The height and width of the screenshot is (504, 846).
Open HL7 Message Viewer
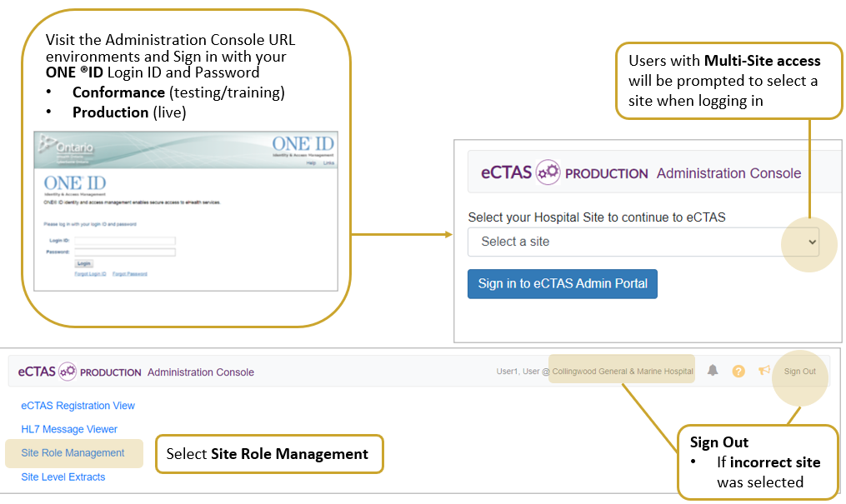tap(69, 429)
